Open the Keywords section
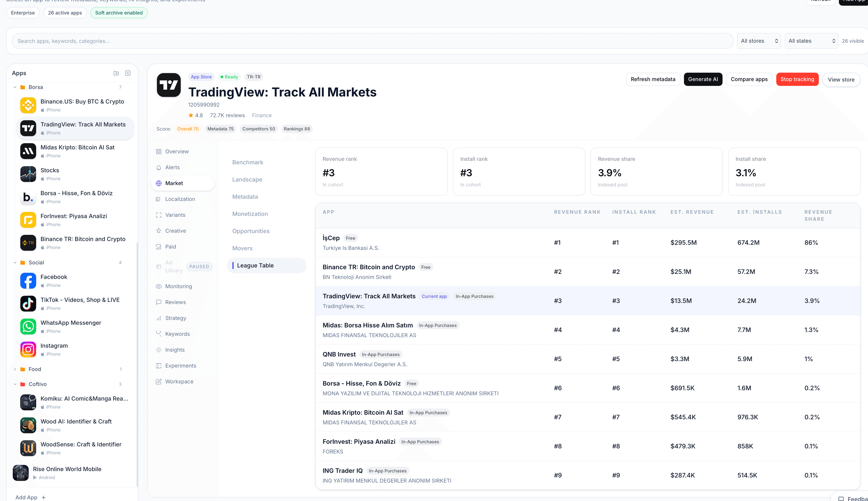 (182, 334)
